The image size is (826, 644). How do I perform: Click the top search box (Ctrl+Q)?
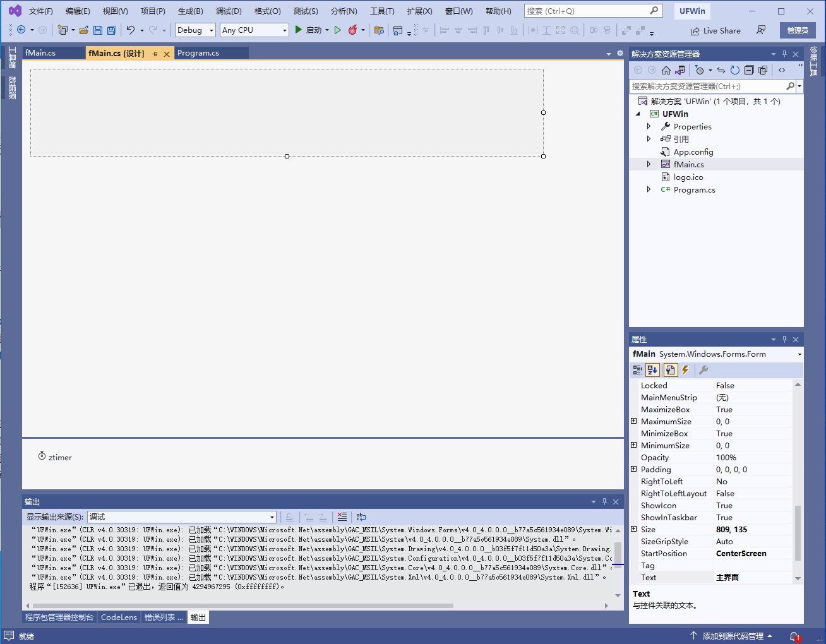[x=592, y=11]
